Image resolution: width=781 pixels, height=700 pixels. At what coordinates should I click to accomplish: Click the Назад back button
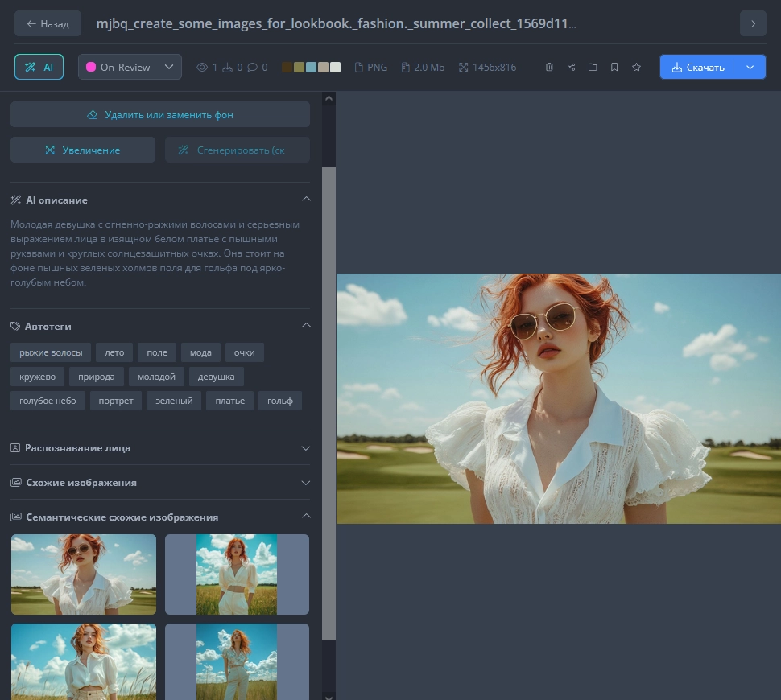(48, 23)
